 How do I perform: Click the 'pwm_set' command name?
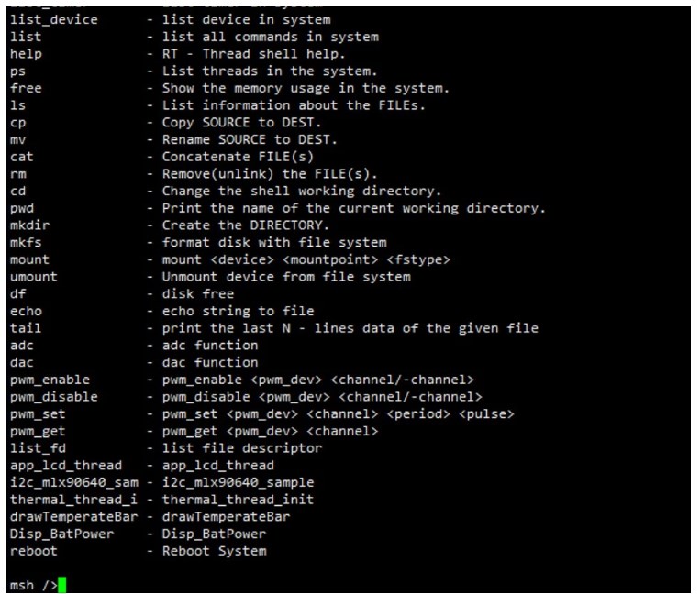pyautogui.click(x=38, y=413)
